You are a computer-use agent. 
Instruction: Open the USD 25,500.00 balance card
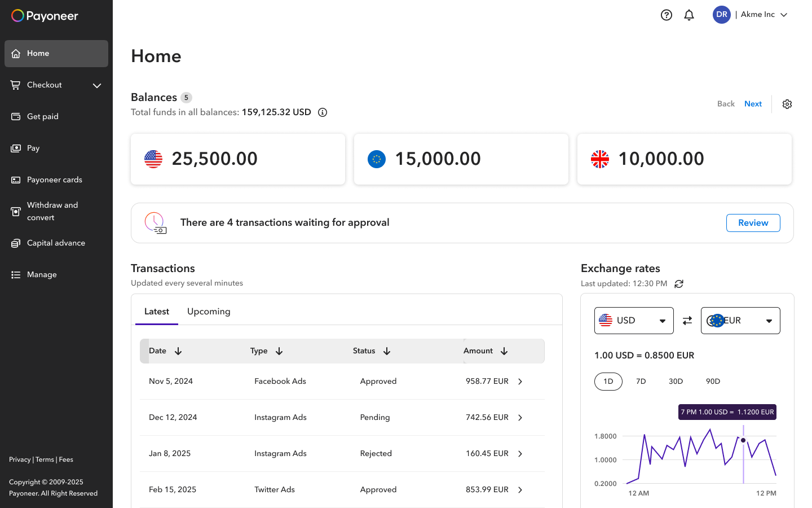238,159
